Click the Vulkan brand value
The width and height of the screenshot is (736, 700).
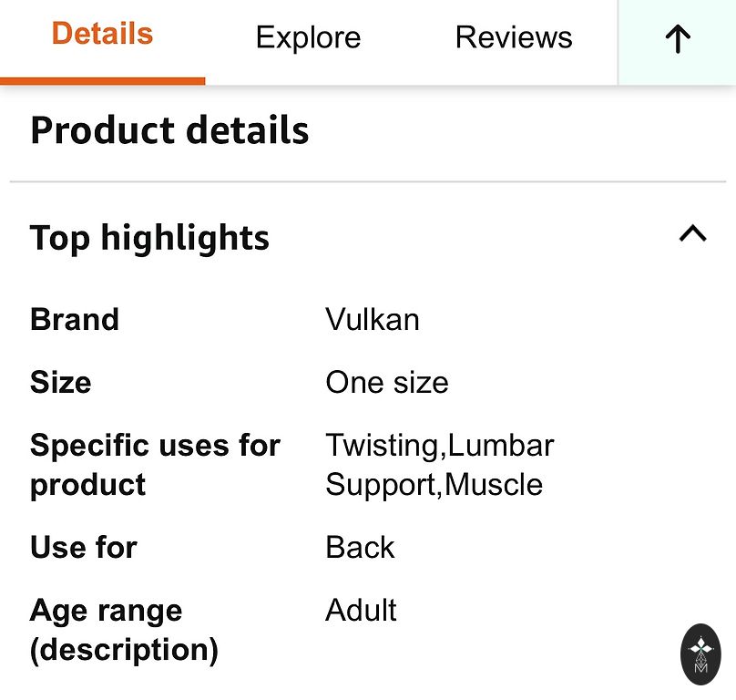pyautogui.click(x=373, y=320)
